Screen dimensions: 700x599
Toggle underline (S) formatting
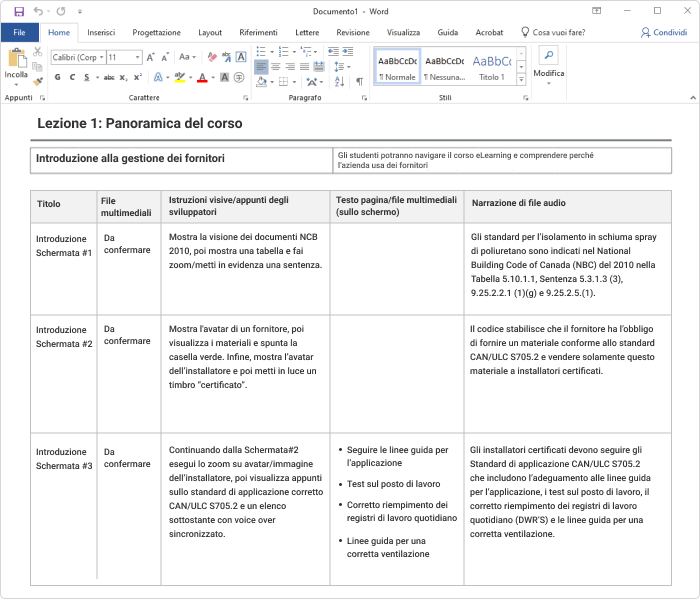tap(87, 77)
